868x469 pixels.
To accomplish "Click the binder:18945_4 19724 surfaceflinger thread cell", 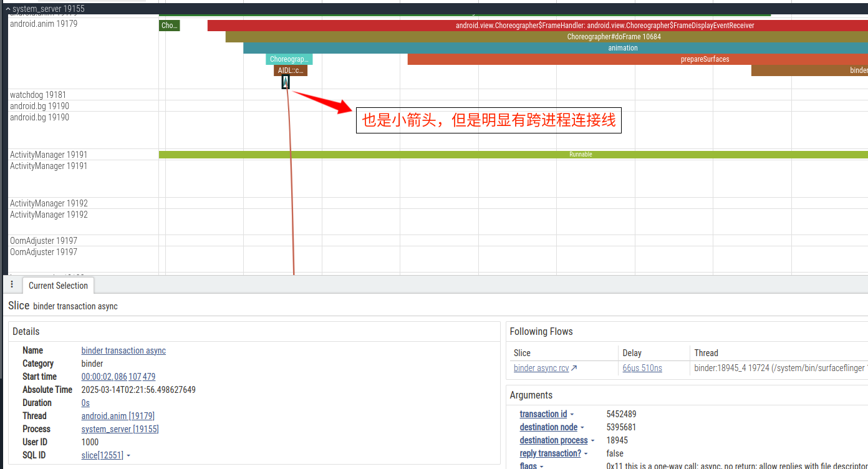I will click(x=781, y=368).
